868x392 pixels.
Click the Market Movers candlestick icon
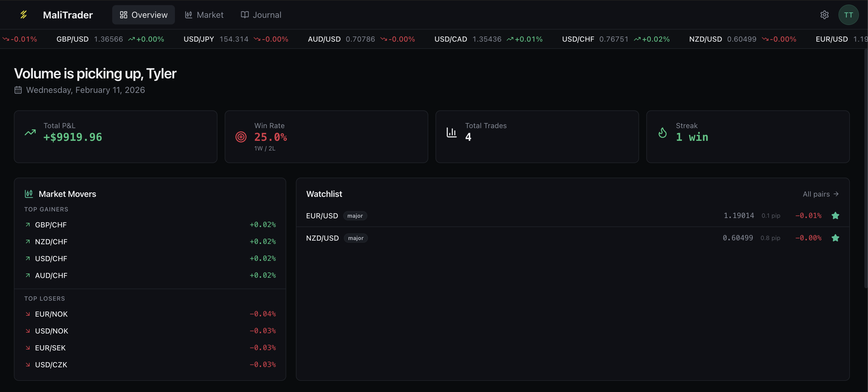(29, 194)
